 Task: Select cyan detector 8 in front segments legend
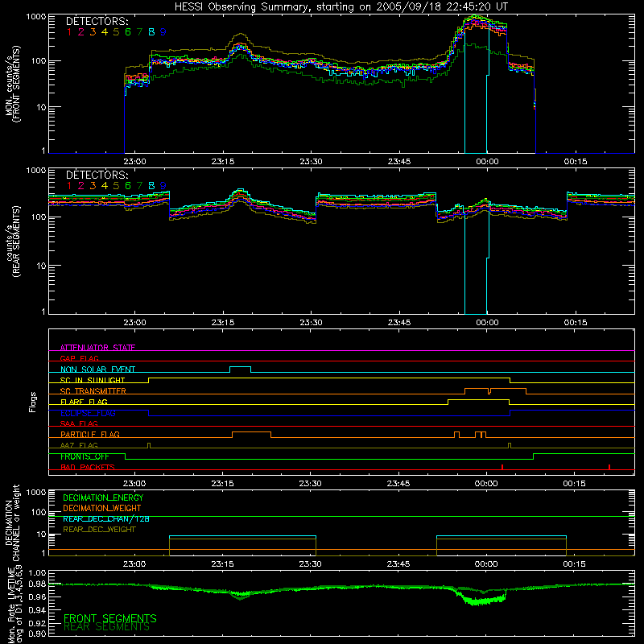pyautogui.click(x=151, y=32)
